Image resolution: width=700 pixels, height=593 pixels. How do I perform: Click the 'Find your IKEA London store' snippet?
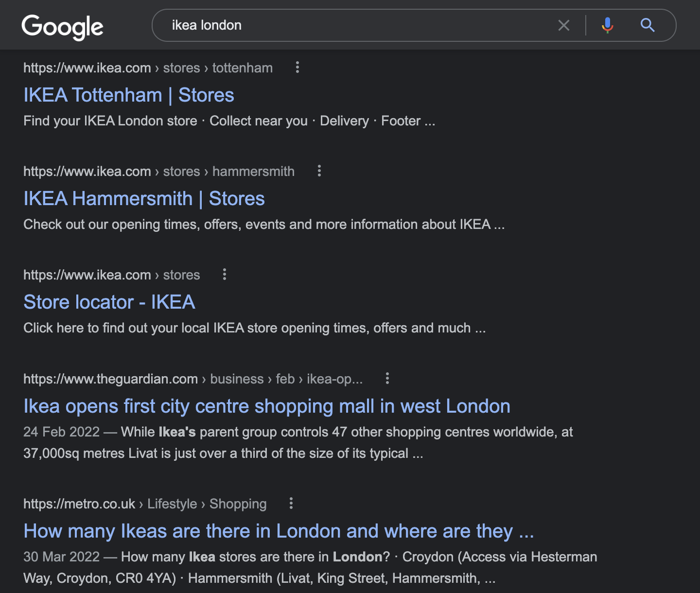point(229,121)
